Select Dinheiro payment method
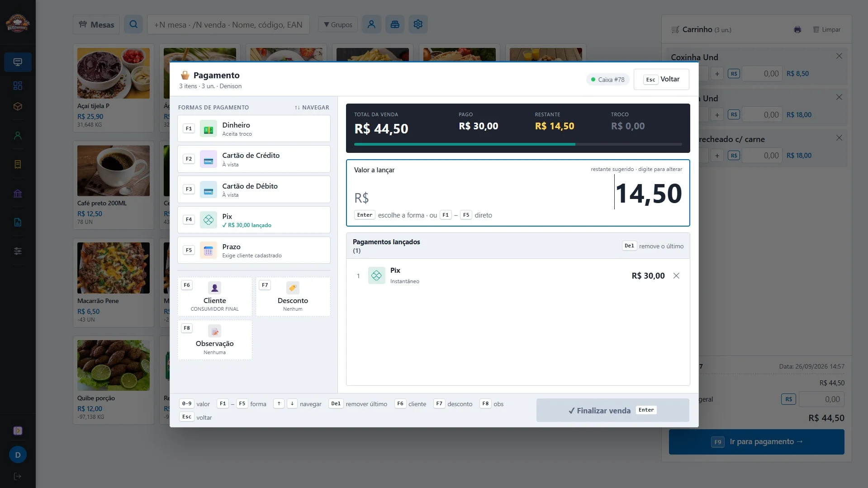This screenshot has height=488, width=868. 254,128
